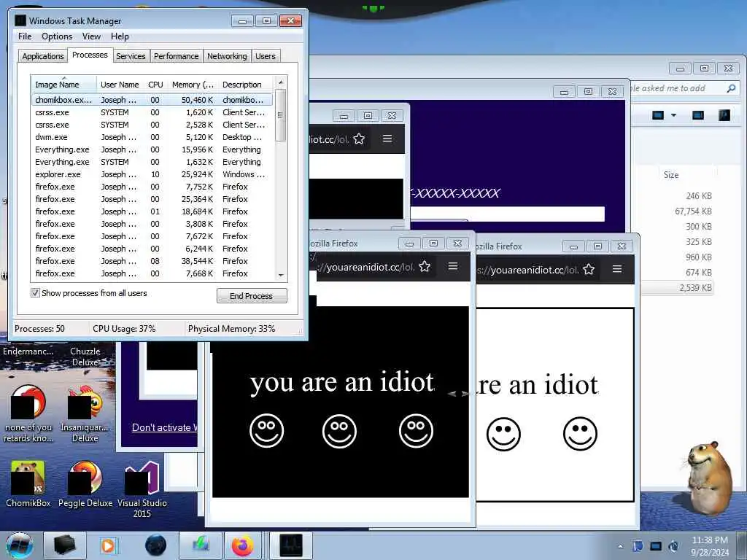Select the csrss.exe row using 1,620 K
This screenshot has width=747, height=560.
pos(152,112)
